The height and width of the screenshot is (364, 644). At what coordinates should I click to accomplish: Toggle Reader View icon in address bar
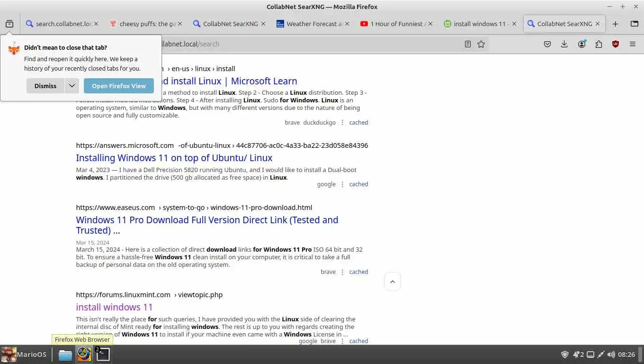pos(468,44)
